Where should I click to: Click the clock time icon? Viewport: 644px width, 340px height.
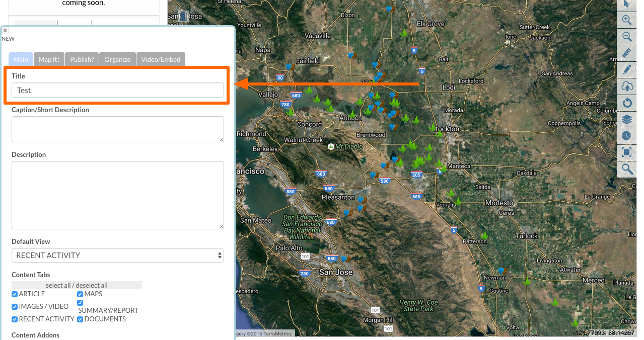tap(626, 136)
